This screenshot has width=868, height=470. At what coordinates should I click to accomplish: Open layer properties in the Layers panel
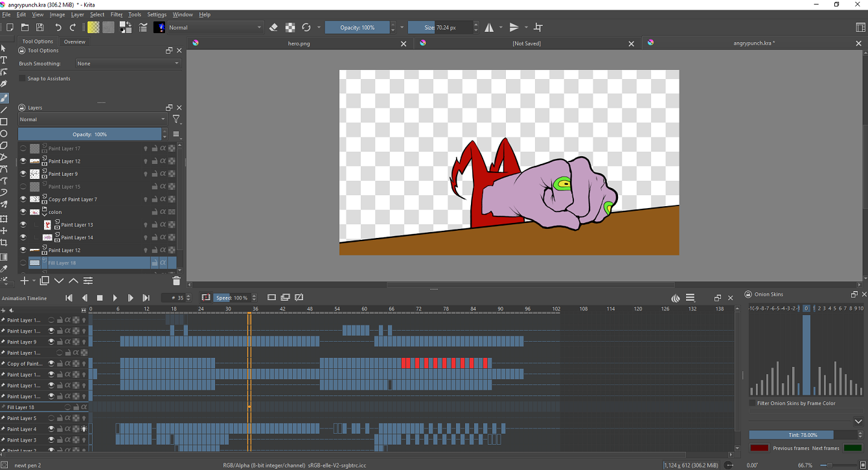pos(88,281)
